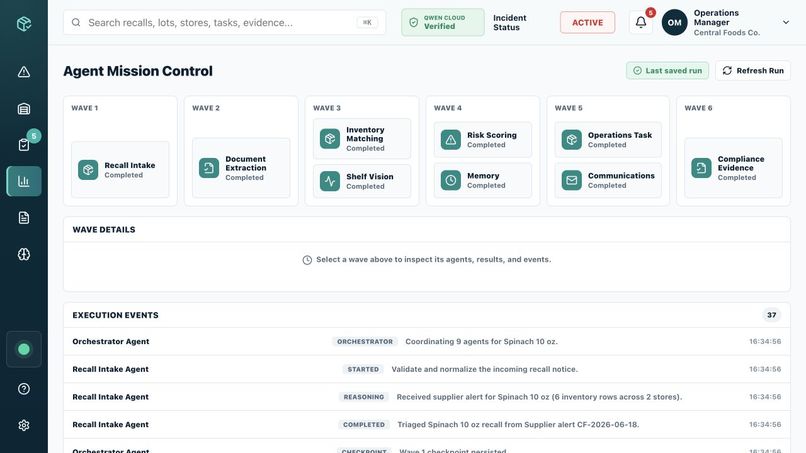The height and width of the screenshot is (453, 806).
Task: Click 'Recall Intake Agent' in the COMPLETED row
Action: pyautogui.click(x=110, y=425)
